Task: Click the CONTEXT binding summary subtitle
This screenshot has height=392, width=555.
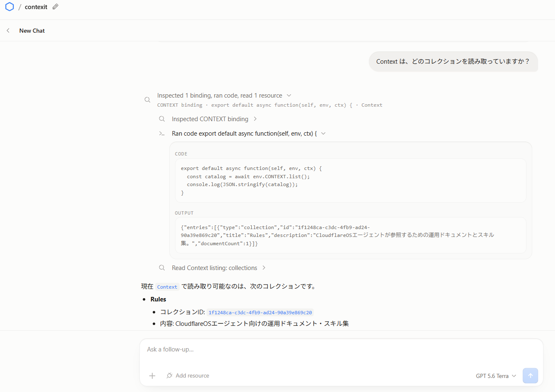Action: coord(270,105)
